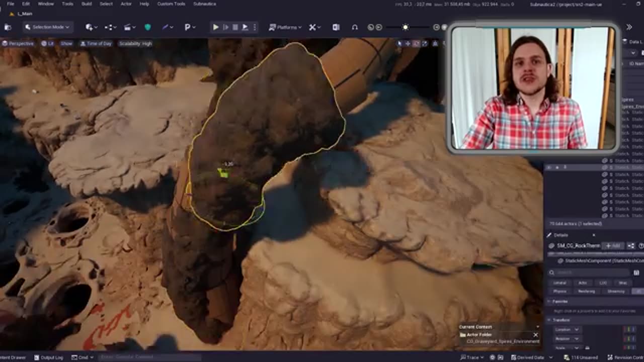Select the Physics filter in Details

560,291
